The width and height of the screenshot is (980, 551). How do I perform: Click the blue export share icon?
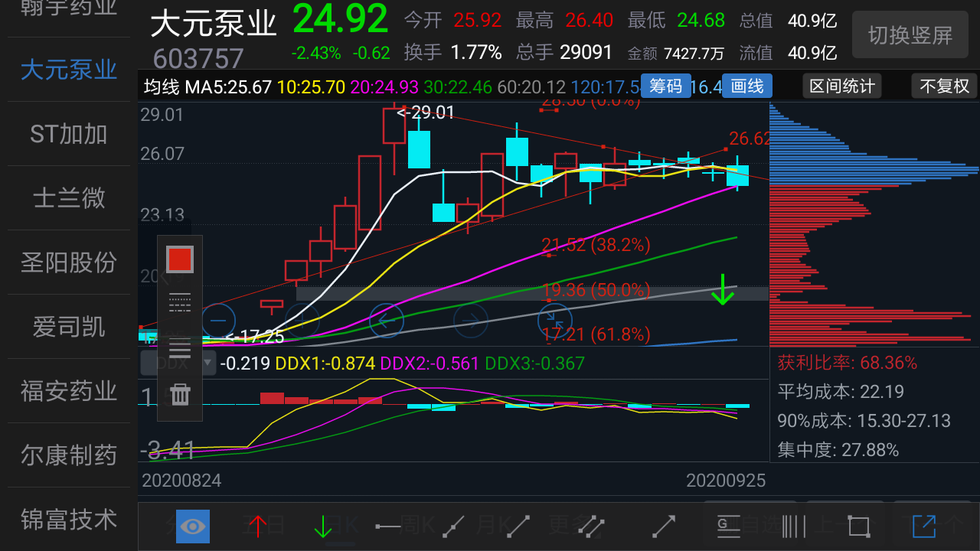point(924,527)
